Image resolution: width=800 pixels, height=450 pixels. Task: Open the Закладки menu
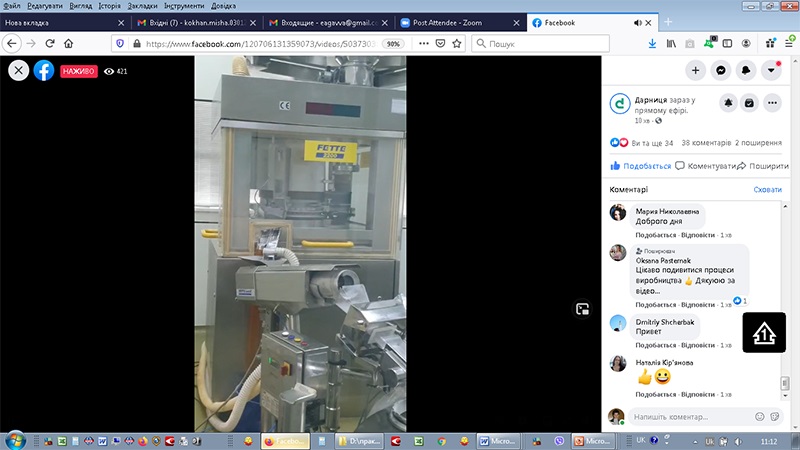142,6
